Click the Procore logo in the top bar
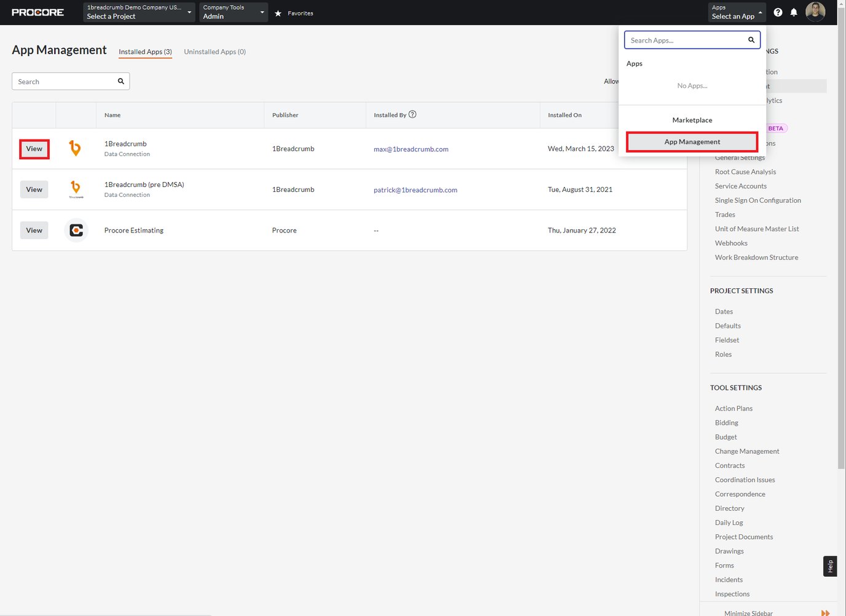Image resolution: width=846 pixels, height=616 pixels. tap(38, 12)
